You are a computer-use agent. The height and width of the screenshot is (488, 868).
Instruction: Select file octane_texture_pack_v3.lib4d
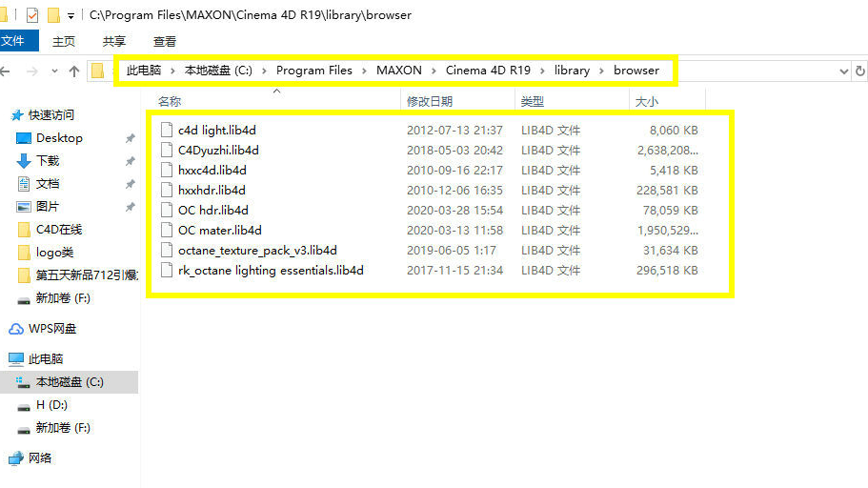click(257, 251)
